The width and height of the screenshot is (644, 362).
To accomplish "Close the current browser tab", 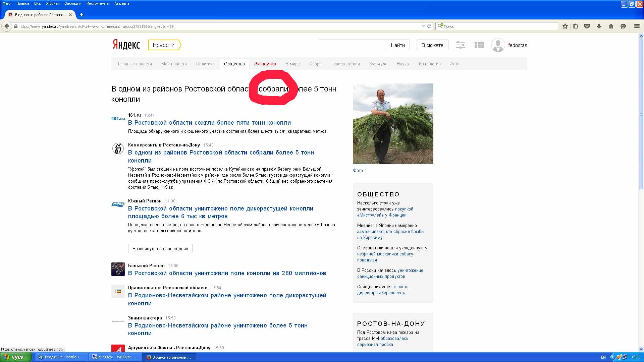I will click(70, 15).
